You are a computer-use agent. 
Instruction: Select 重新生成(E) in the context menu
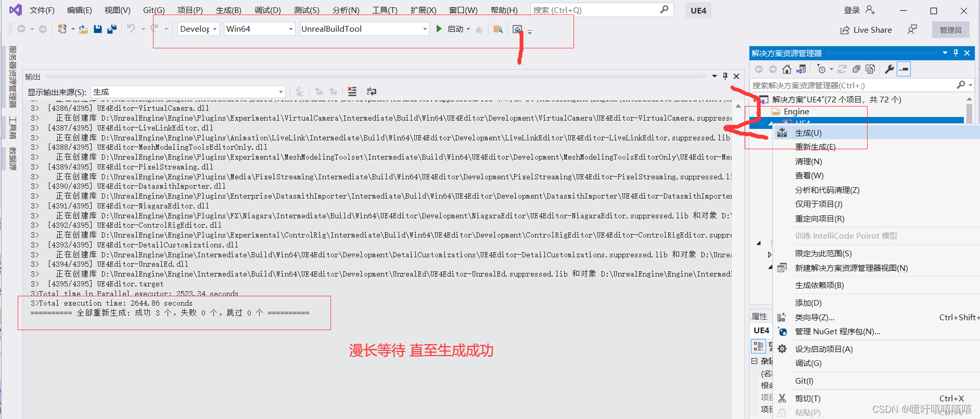(x=876, y=147)
